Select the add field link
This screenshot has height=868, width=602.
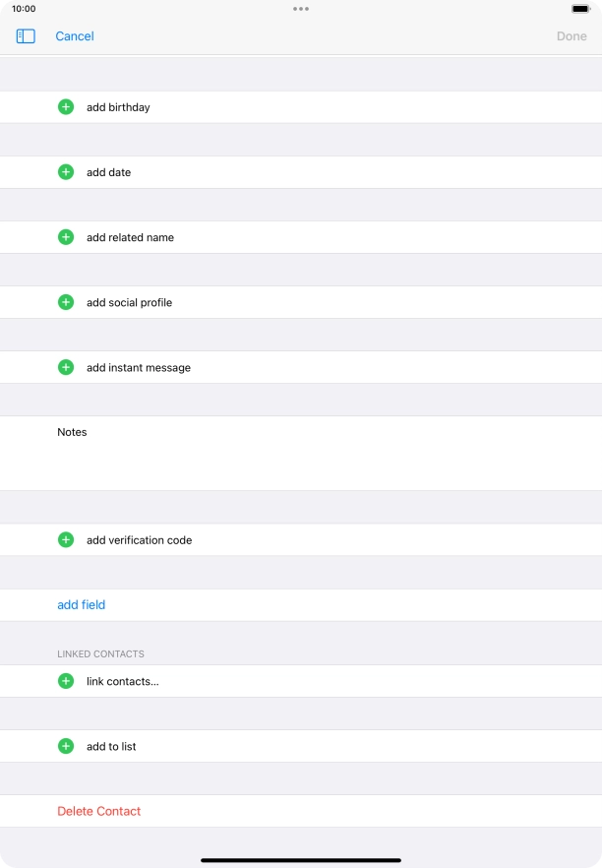coord(82,604)
